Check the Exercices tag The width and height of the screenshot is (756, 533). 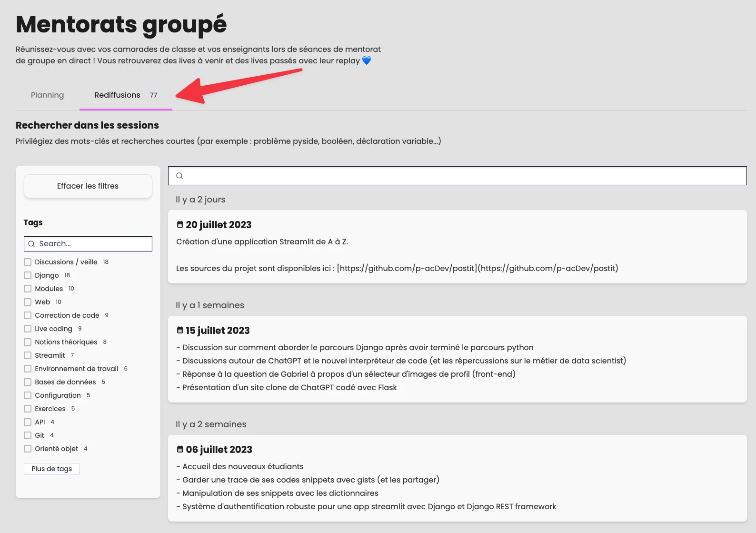pyautogui.click(x=28, y=409)
